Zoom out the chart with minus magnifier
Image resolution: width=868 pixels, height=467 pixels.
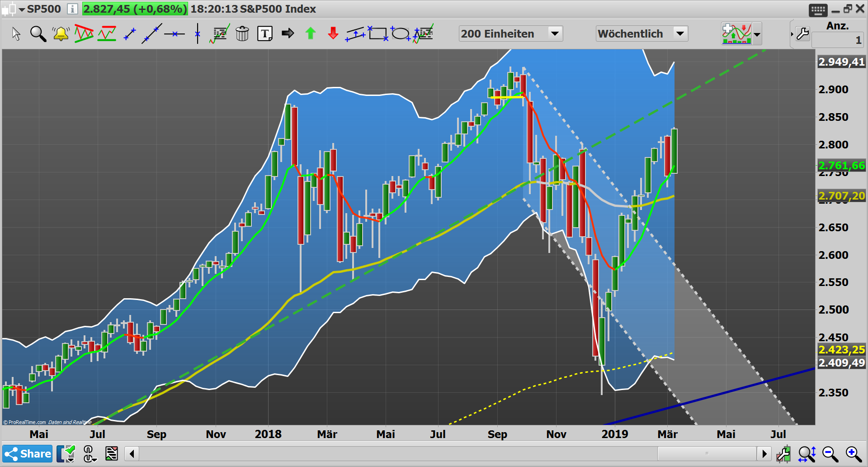pyautogui.click(x=830, y=453)
